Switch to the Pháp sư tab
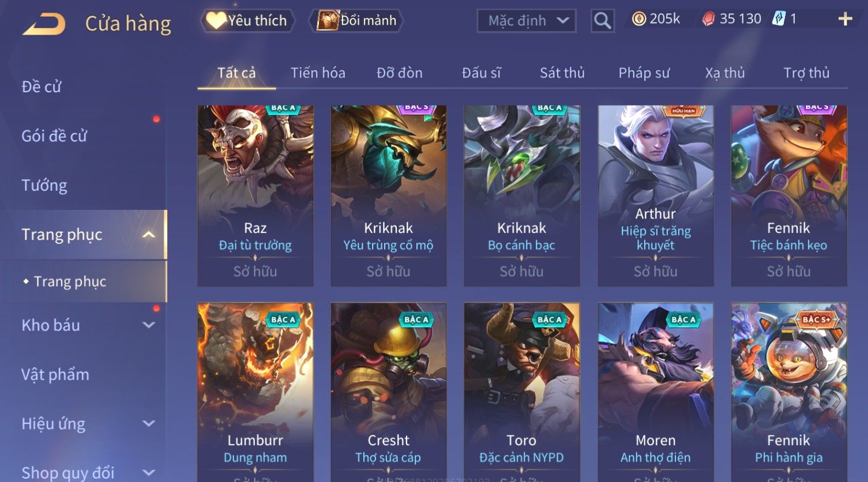Image resolution: width=868 pixels, height=482 pixels. click(x=644, y=73)
